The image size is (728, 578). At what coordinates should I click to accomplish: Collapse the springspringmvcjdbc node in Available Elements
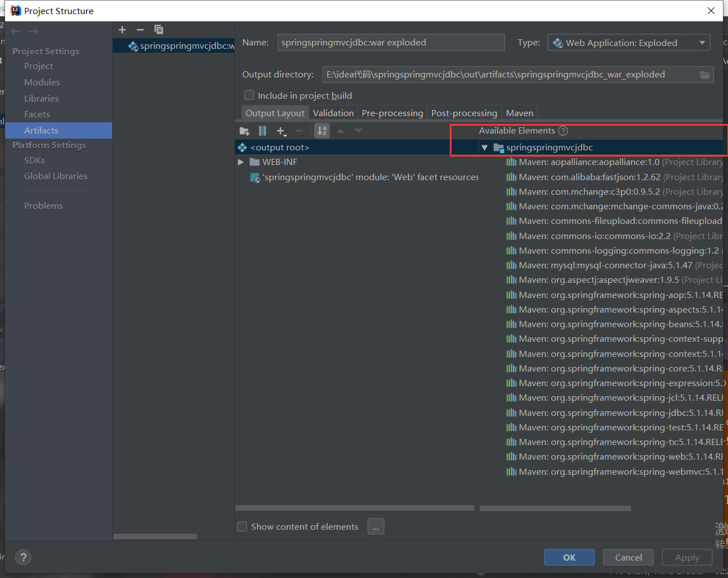point(484,147)
